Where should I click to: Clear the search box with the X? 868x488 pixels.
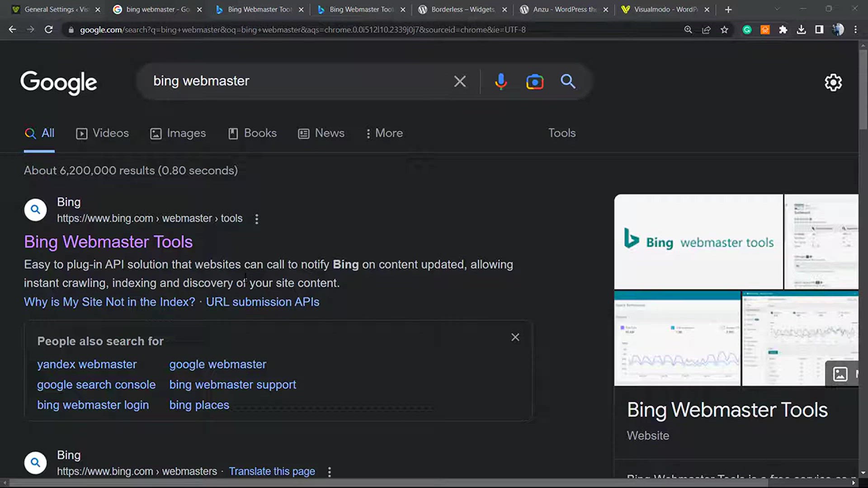click(460, 81)
